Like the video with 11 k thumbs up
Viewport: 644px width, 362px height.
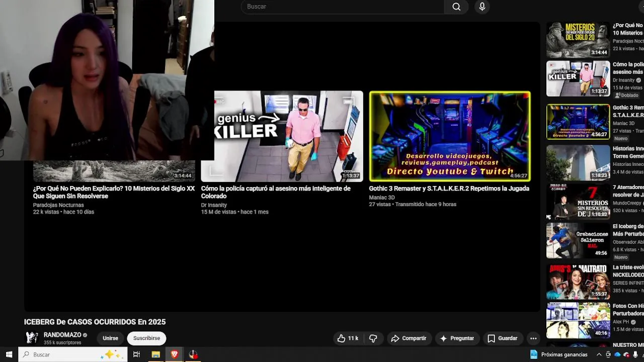point(348,338)
